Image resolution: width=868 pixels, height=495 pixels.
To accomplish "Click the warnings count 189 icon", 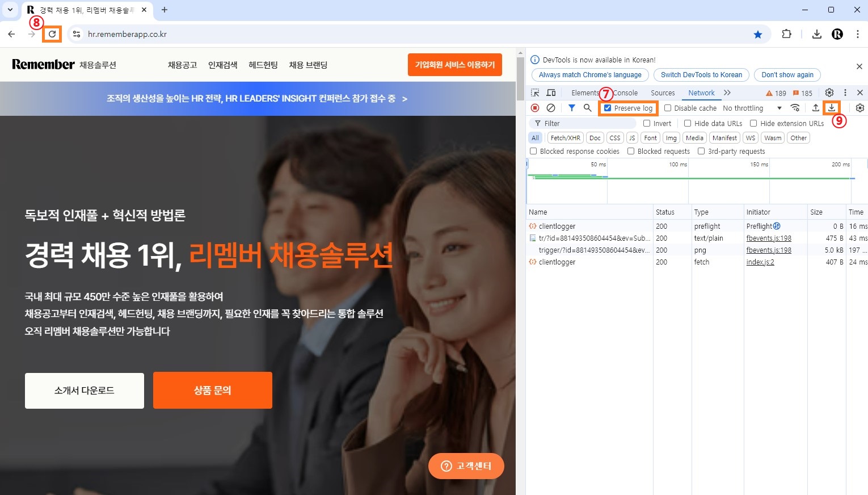I will pos(776,93).
